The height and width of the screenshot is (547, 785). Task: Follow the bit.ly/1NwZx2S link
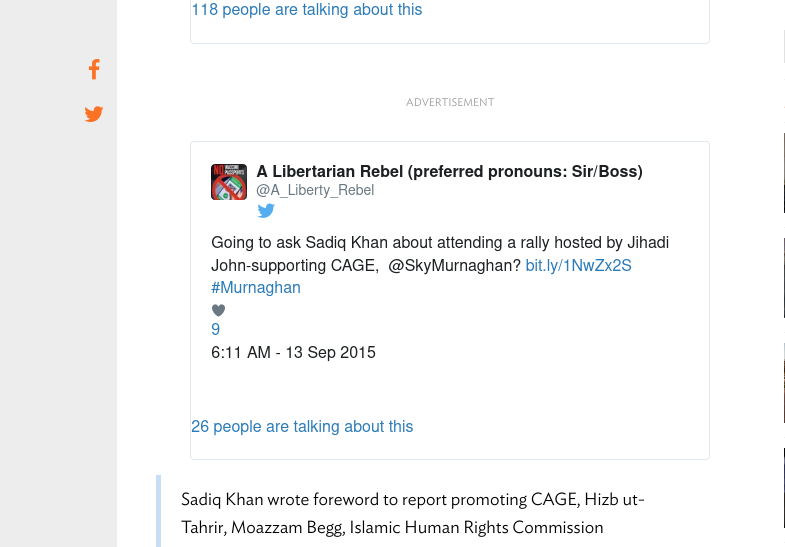(x=578, y=266)
